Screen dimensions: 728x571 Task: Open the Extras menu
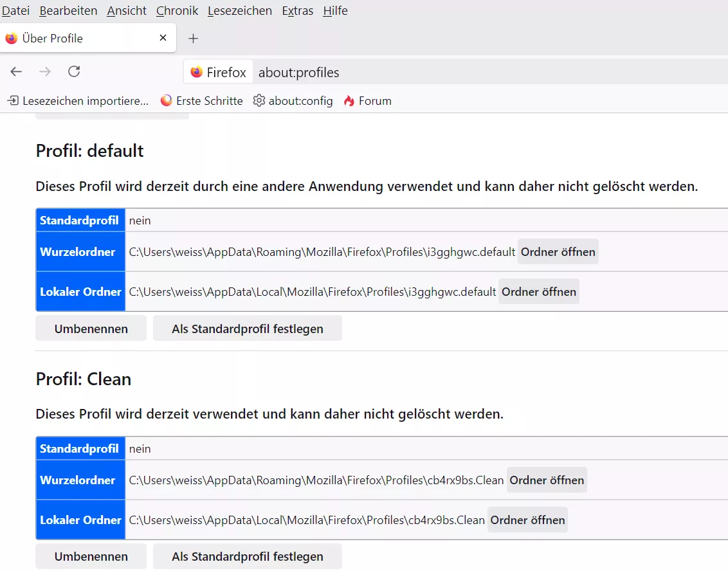click(x=297, y=11)
